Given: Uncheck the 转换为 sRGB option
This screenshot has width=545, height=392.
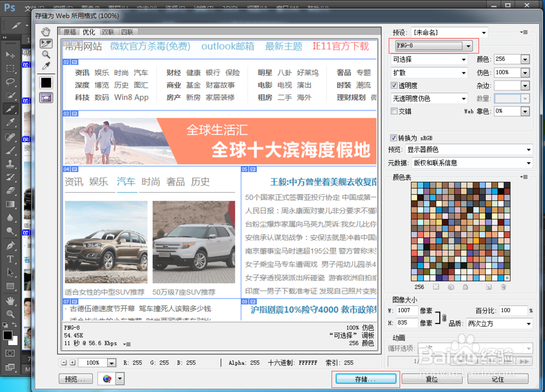Looking at the screenshot, I should coord(393,137).
